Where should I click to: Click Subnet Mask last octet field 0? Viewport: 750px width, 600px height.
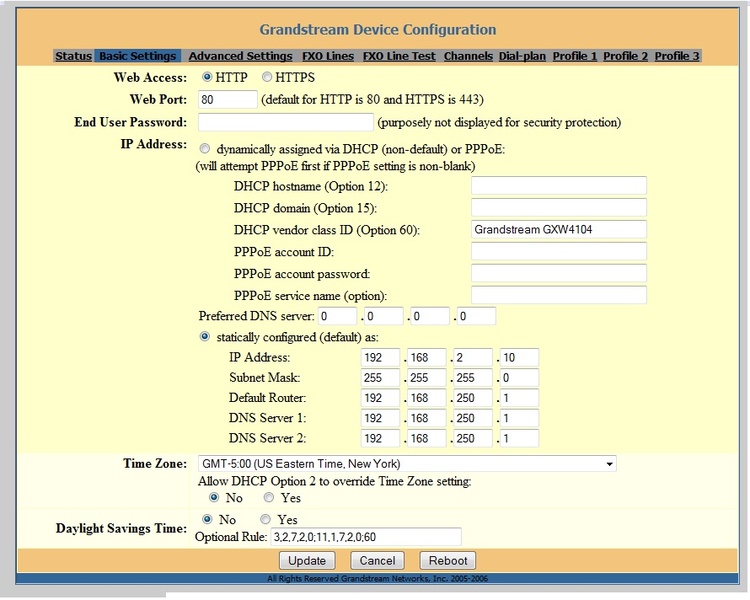point(519,378)
